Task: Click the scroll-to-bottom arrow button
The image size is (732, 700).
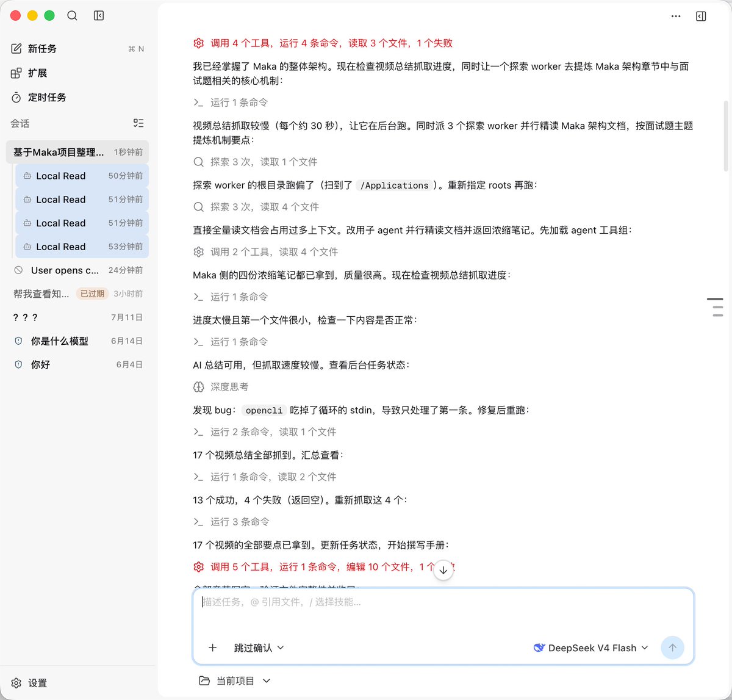Action: pos(443,570)
